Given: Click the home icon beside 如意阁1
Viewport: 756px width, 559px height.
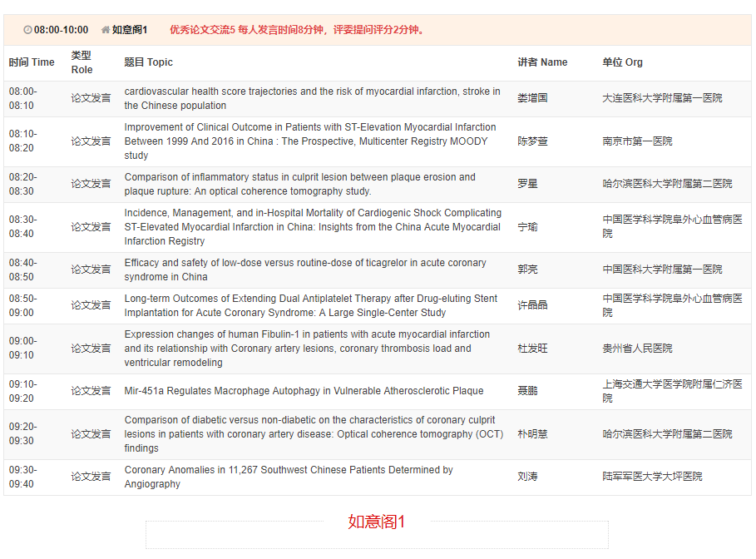Looking at the screenshot, I should click(105, 30).
